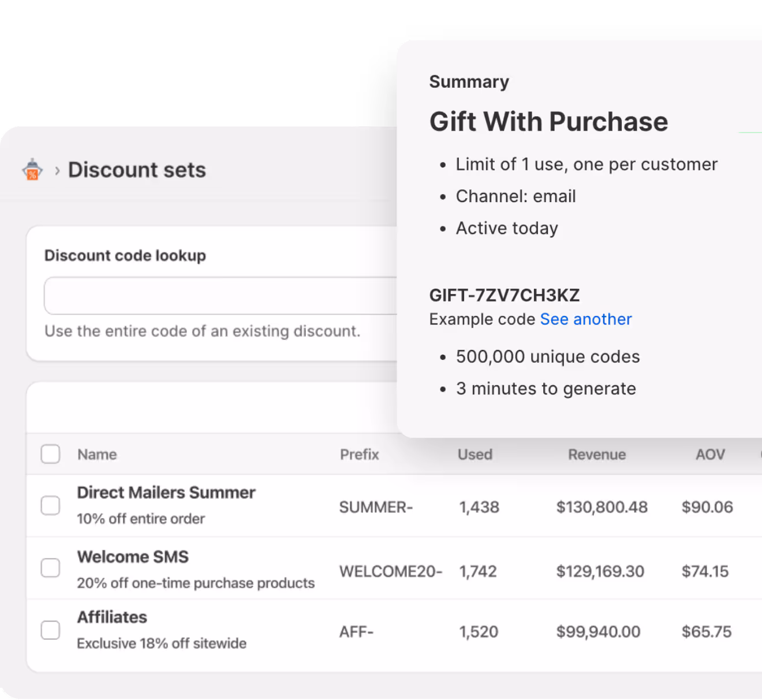The width and height of the screenshot is (762, 700).
Task: Click the $90.06 AOV value
Action: tap(707, 507)
